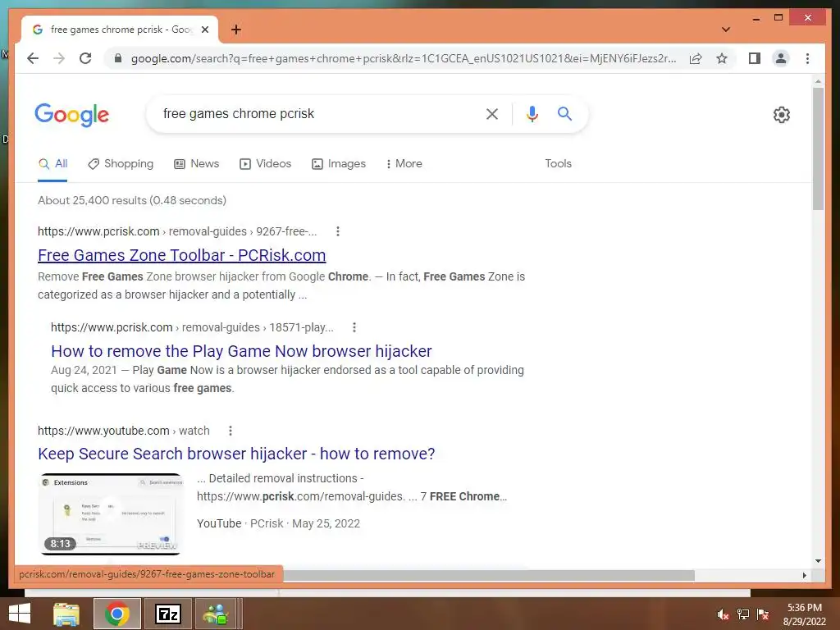Click youtube.com watch URL breadcrumb
The height and width of the screenshot is (630, 840).
[x=124, y=431]
